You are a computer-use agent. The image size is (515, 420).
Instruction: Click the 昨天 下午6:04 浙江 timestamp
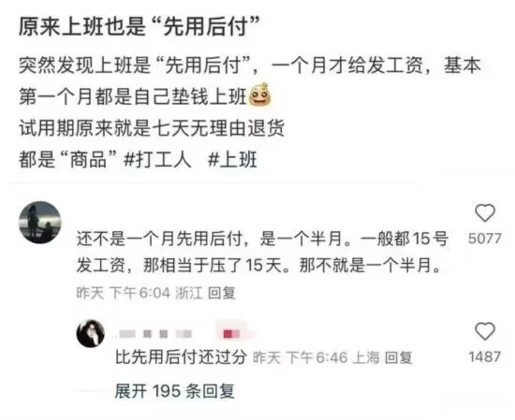pos(140,293)
